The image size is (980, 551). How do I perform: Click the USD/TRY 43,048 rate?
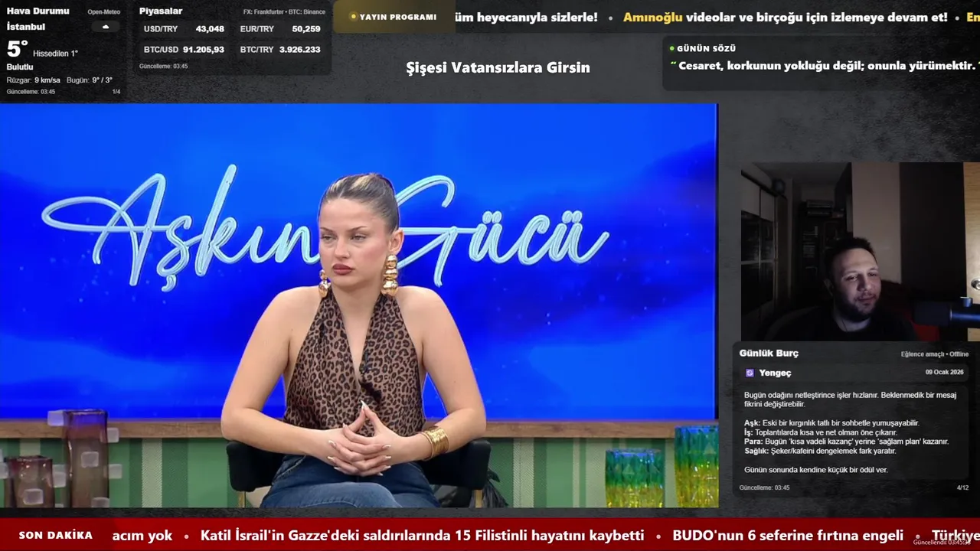[x=184, y=29]
